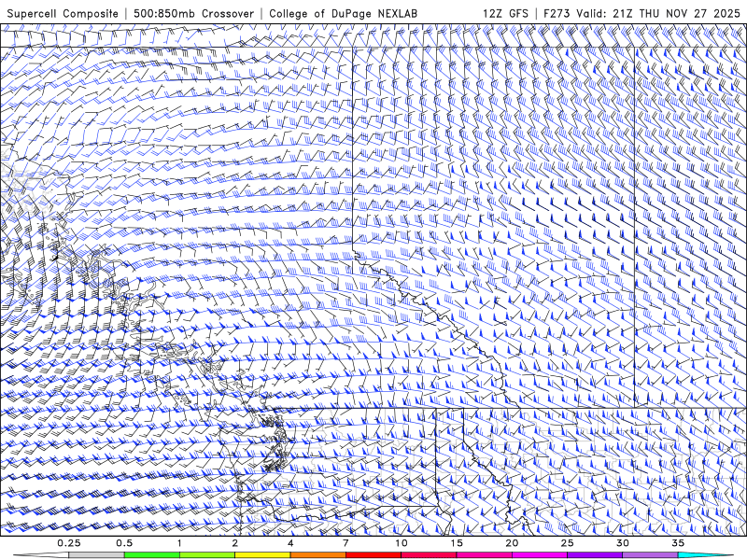Click 'College of DuPage NEXLAB' header text
The width and height of the screenshot is (747, 560).
point(343,14)
